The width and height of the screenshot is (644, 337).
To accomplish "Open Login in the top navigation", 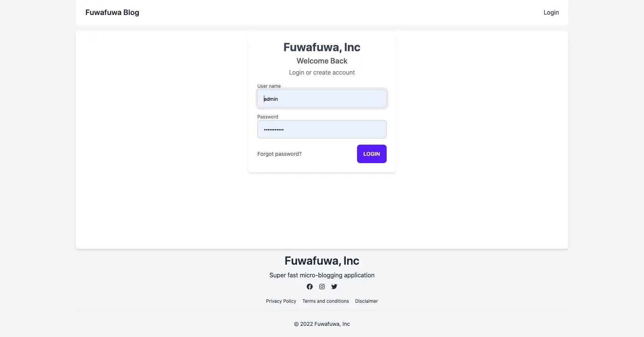I will pos(551,12).
